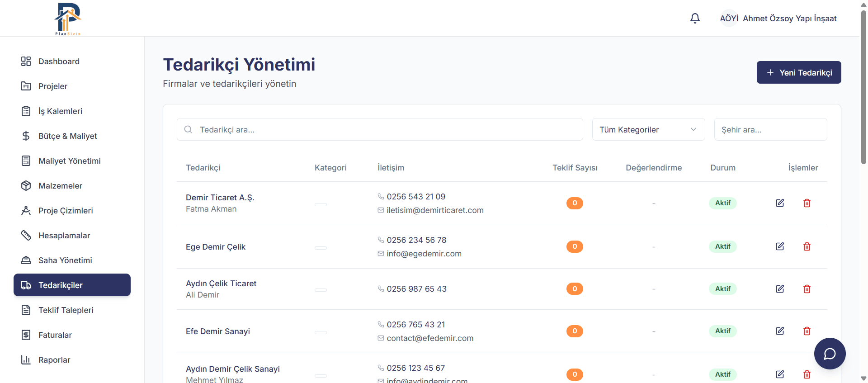Viewport: 868px width, 383px height.
Task: Open Maliyet Yönetimi menu item
Action: [x=72, y=161]
